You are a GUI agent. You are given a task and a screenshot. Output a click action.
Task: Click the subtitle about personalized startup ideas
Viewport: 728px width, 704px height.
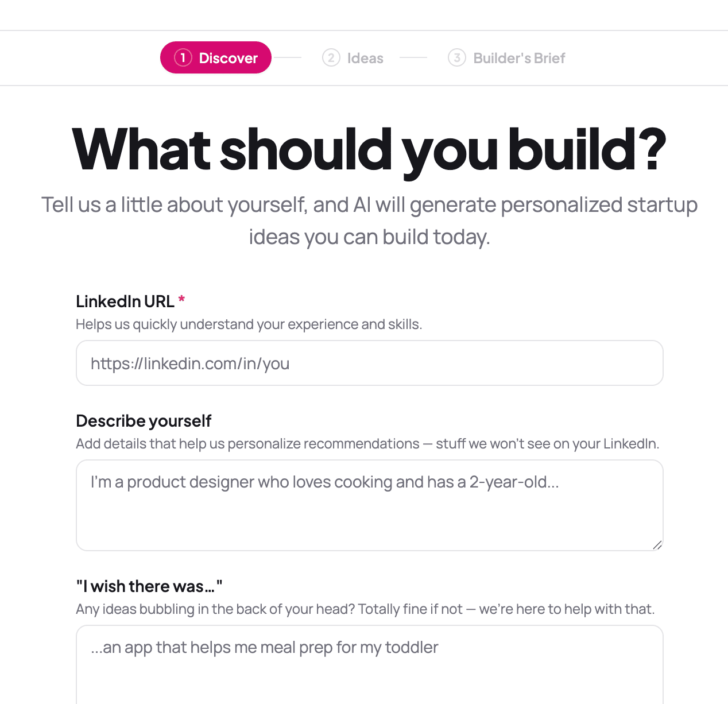pyautogui.click(x=369, y=221)
